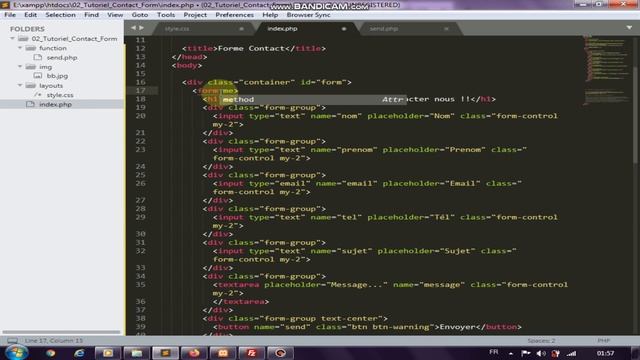Screen dimensions: 640x360
Task: Open Windows Explorer from the taskbar
Action: 137,353
